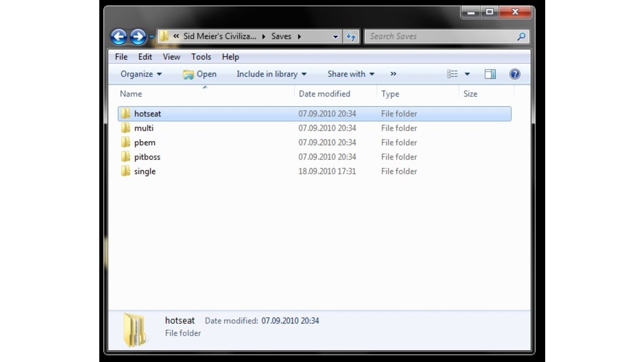The image size is (644, 362).
Task: Expand hidden path chevrons in address bar
Action: pos(176,37)
